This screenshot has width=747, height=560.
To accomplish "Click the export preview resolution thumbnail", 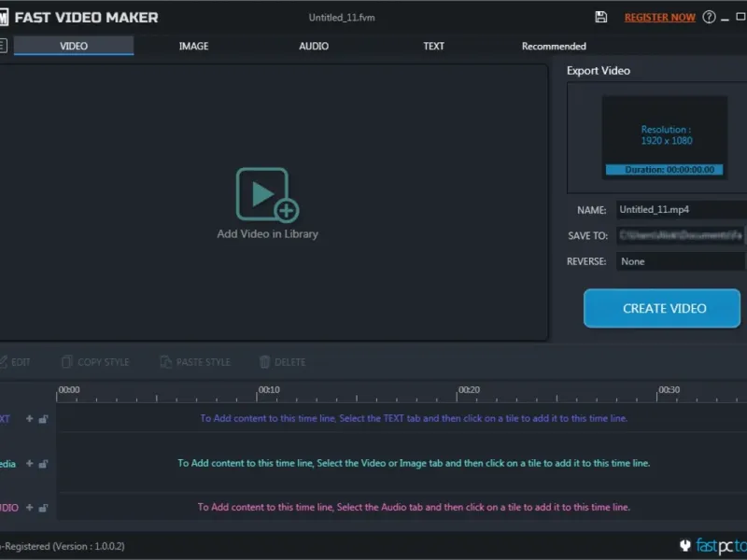I will (665, 137).
